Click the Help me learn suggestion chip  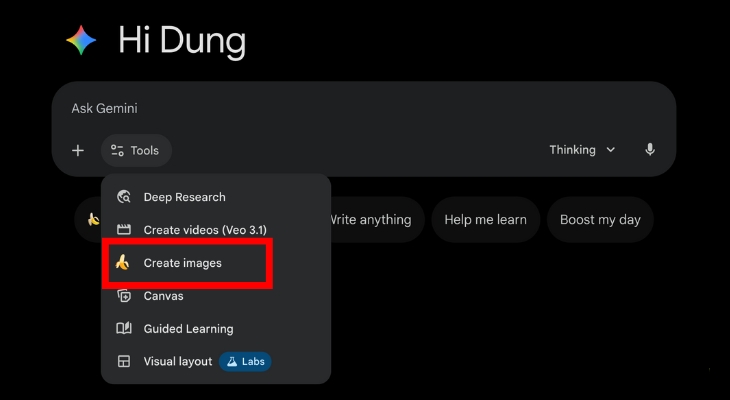coord(486,220)
